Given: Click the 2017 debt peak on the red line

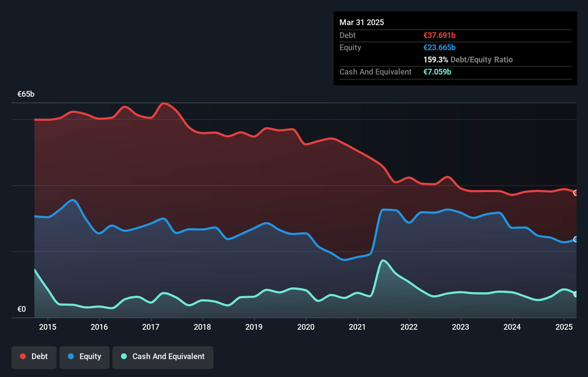Looking at the screenshot, I should tap(164, 104).
